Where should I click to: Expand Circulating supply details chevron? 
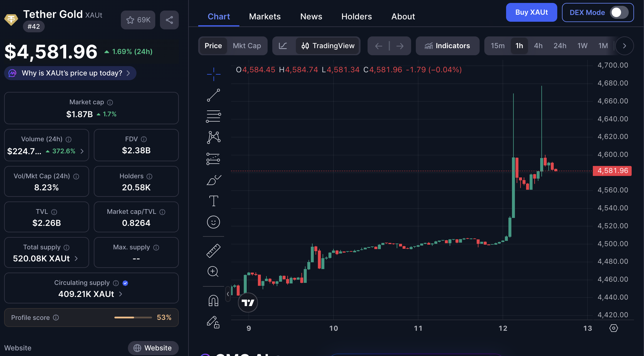tap(121, 294)
